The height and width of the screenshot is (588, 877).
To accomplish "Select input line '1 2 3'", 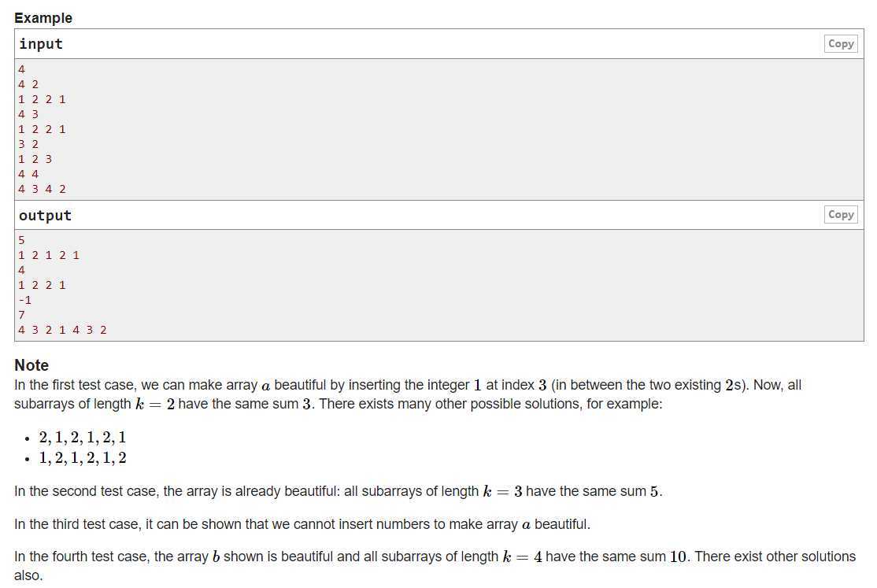I will pos(35,159).
